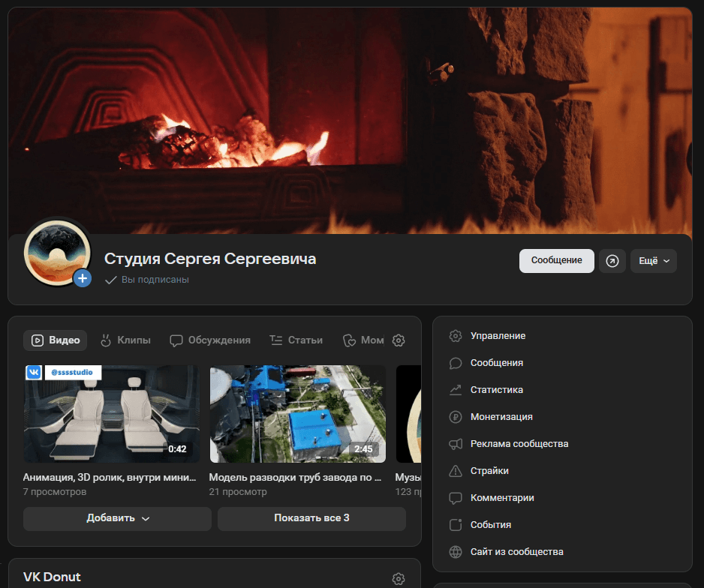Click the Управление gear icon
Image resolution: width=704 pixels, height=588 pixels.
[456, 336]
